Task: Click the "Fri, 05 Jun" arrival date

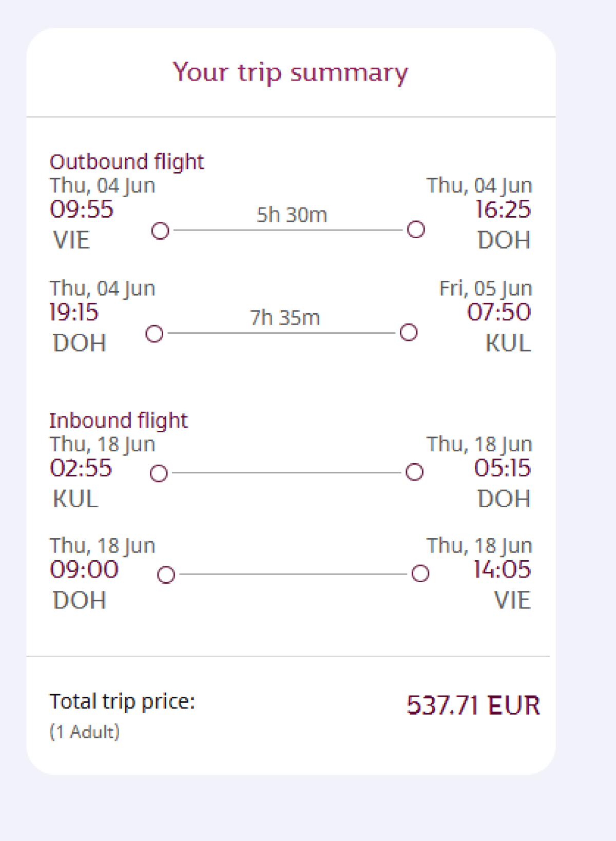Action: (x=485, y=289)
